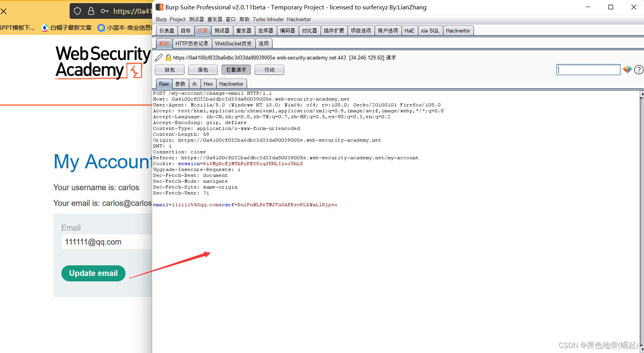Open the 用户选项 tab
The height and width of the screenshot is (353, 644).
pos(388,31)
